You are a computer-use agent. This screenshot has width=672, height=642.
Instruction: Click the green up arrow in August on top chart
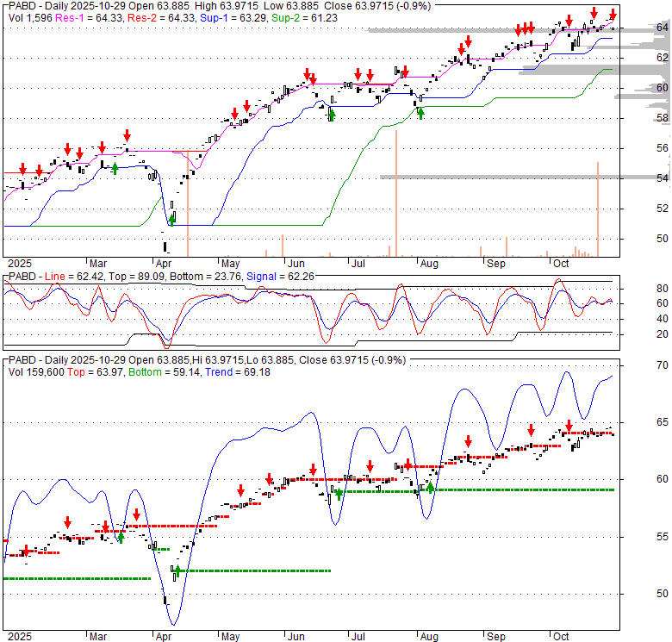point(420,112)
